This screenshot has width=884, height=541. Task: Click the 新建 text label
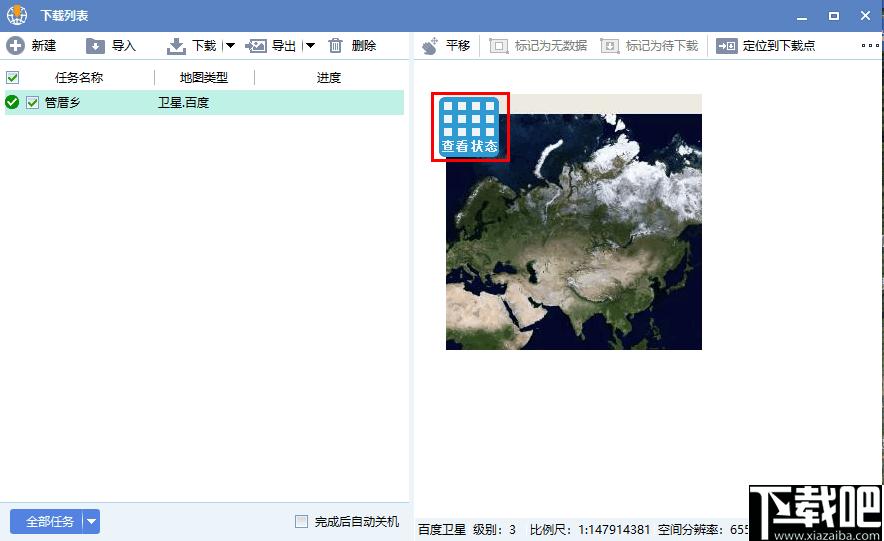click(44, 46)
